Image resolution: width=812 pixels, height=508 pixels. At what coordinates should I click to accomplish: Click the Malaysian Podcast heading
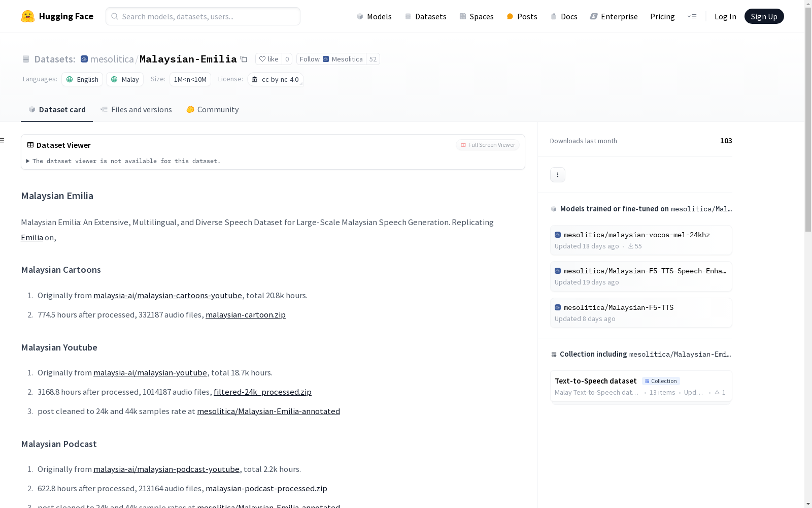tap(59, 444)
